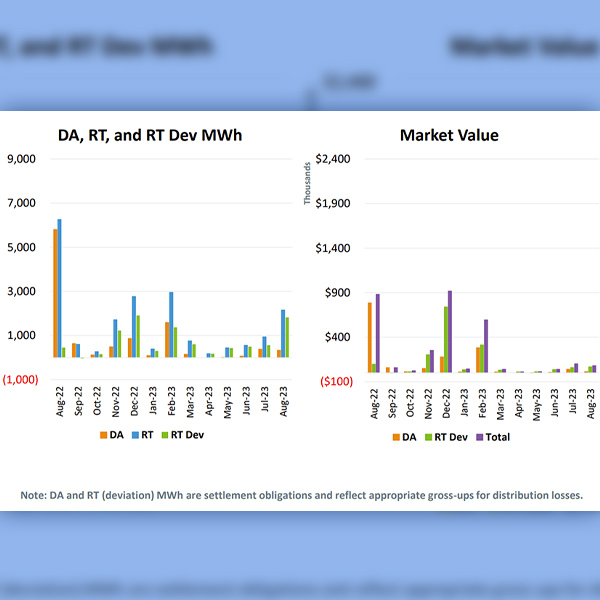This screenshot has height=600, width=600.
Task: Click the tall blue Aug-22 RT bar in MWh chart
Action: (60, 288)
